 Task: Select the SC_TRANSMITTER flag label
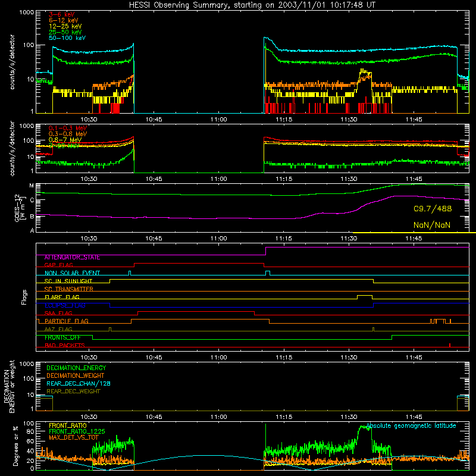click(69, 289)
